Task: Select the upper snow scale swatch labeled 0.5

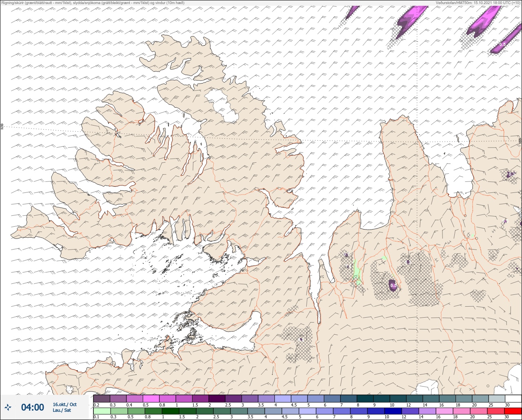Action: 151,398
